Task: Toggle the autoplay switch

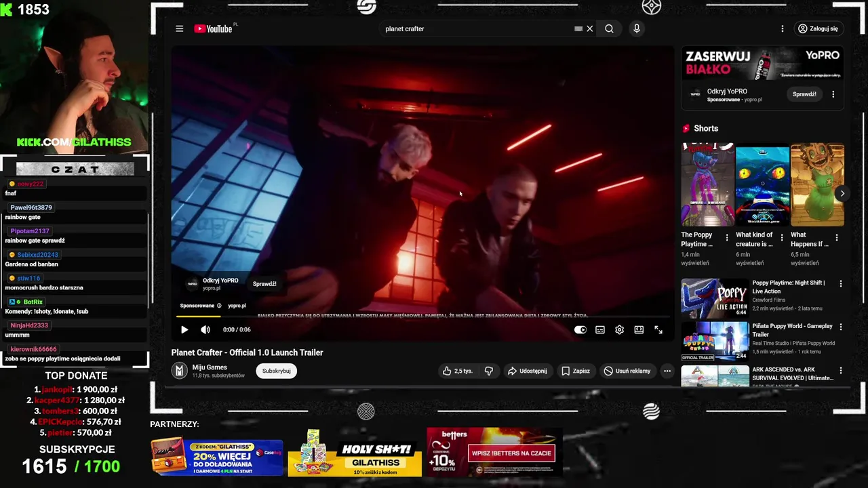Action: 580,329
